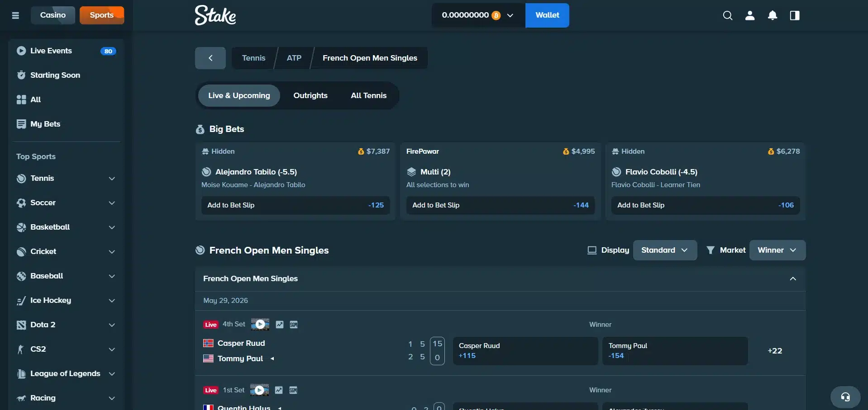The width and height of the screenshot is (868, 410).
Task: Add Alejandro Tabilo -125 bet to slip
Action: [x=296, y=205]
